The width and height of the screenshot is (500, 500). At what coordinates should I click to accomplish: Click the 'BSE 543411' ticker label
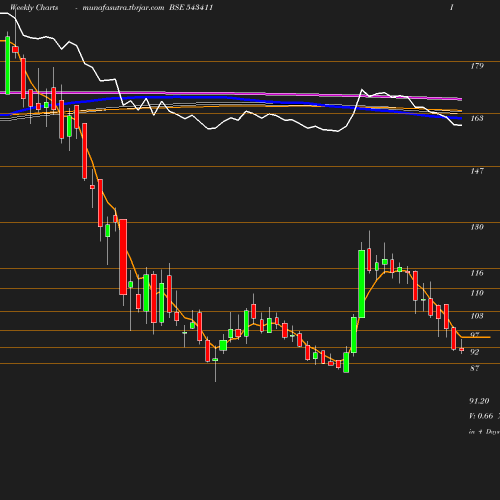[191, 8]
